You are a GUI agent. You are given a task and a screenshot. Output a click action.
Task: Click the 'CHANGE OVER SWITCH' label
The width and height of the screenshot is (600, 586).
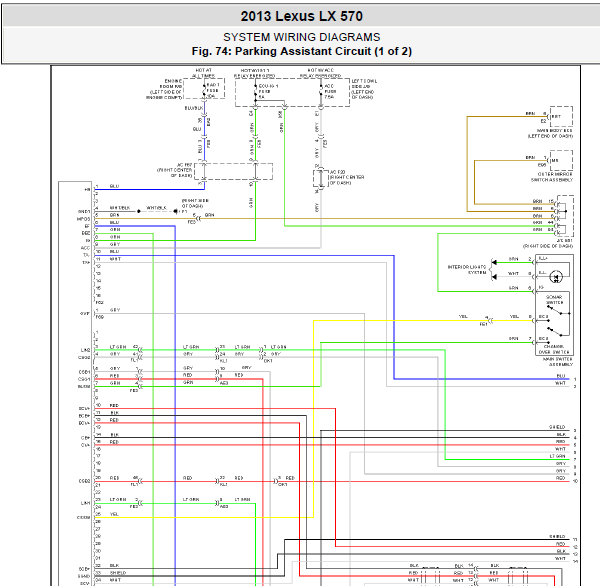click(x=554, y=349)
